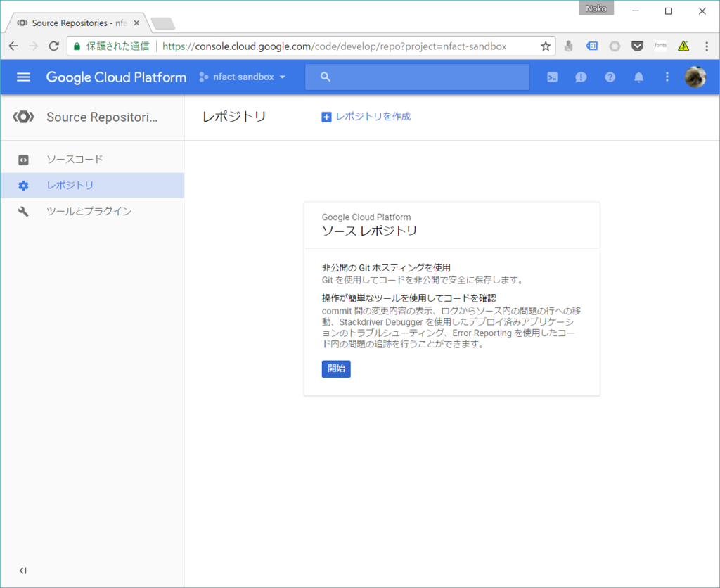This screenshot has width=720, height=588.
Task: Open the hamburger navigation menu
Action: click(23, 77)
